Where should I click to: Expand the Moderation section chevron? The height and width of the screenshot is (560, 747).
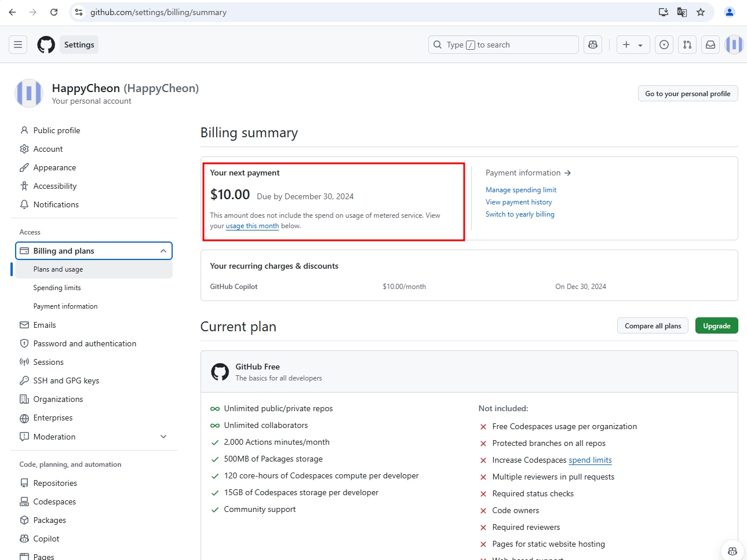[x=163, y=437]
